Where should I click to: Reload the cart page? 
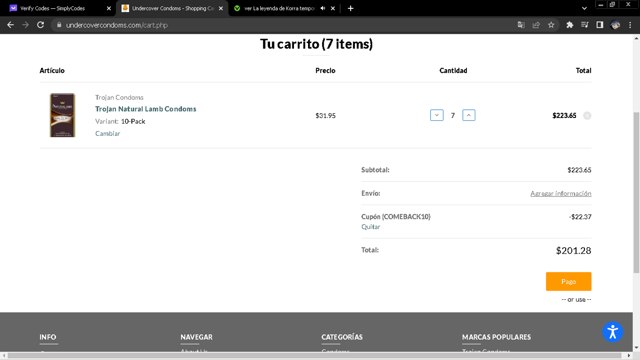coord(40,25)
